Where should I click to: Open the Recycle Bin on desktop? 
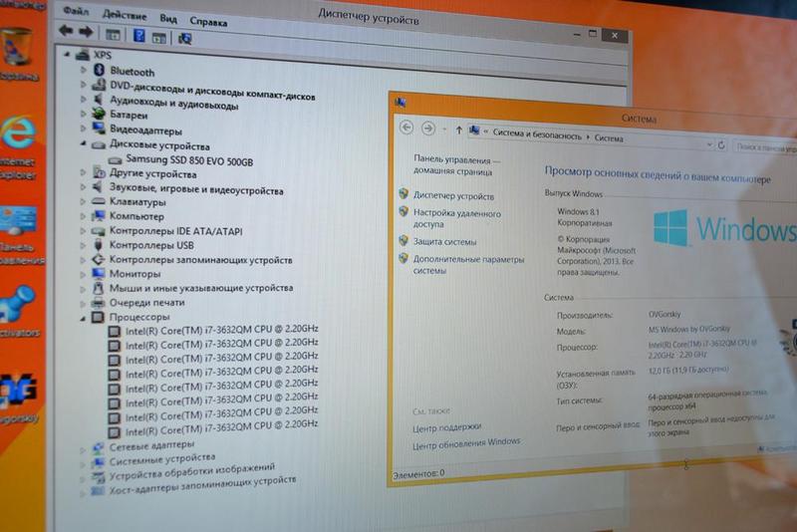click(17, 47)
